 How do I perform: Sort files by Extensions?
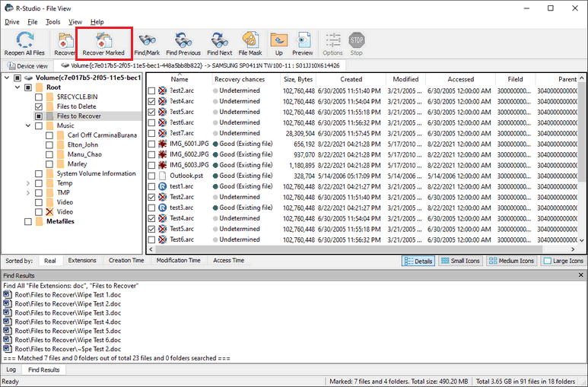coord(82,261)
